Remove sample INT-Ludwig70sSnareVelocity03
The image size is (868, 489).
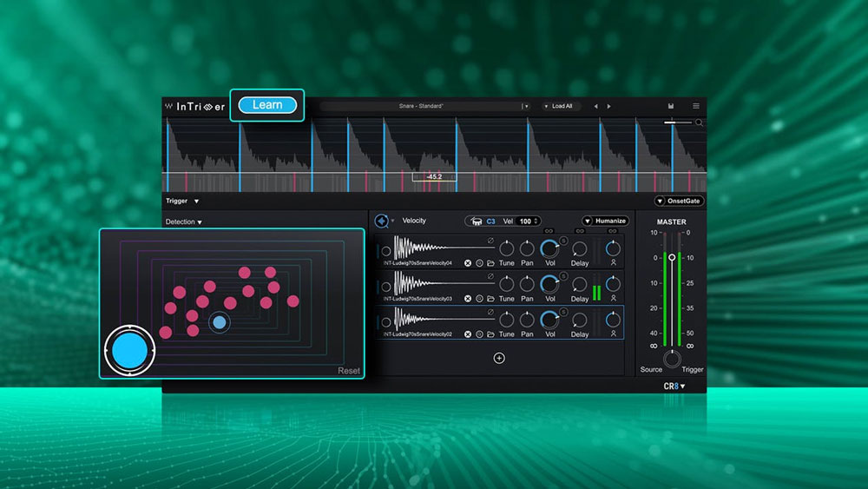pyautogui.click(x=468, y=299)
